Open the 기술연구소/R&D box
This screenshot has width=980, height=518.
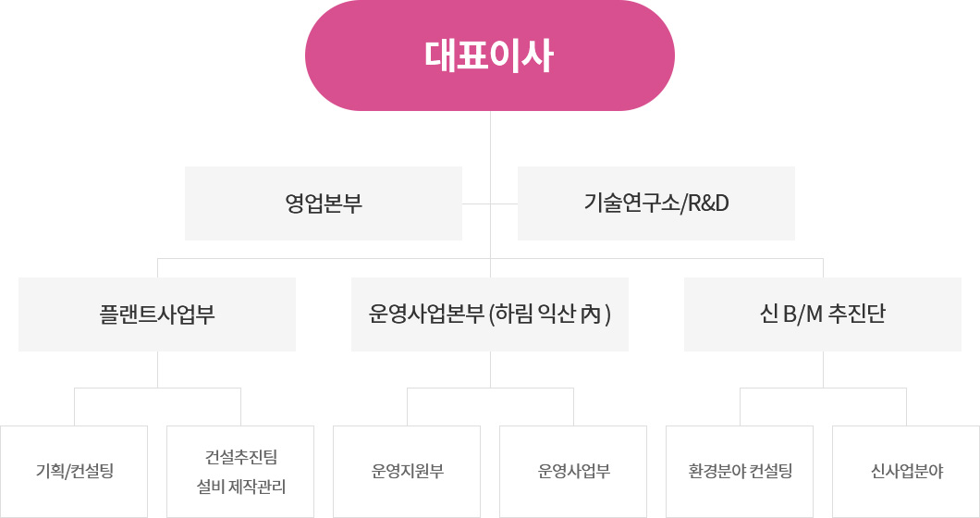[656, 203]
